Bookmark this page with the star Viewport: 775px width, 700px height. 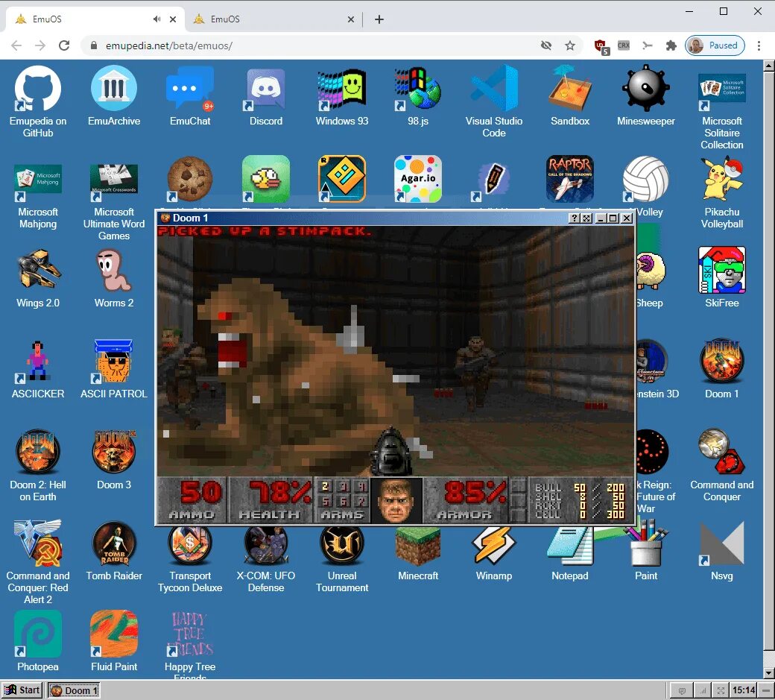(x=570, y=45)
